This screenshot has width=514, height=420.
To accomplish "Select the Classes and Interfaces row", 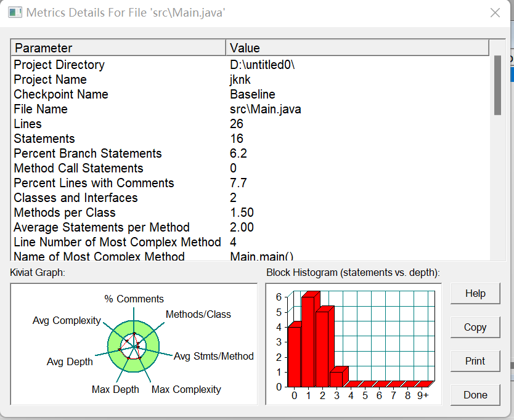I will pos(251,198).
